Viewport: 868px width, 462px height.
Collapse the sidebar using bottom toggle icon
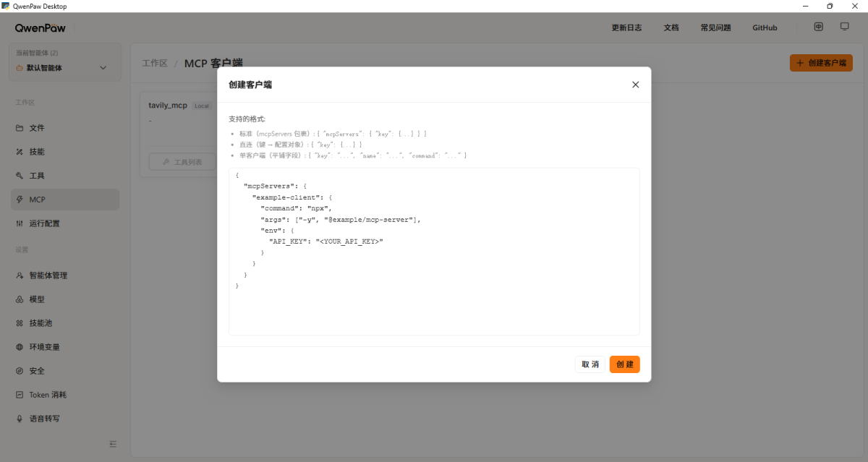point(113,444)
